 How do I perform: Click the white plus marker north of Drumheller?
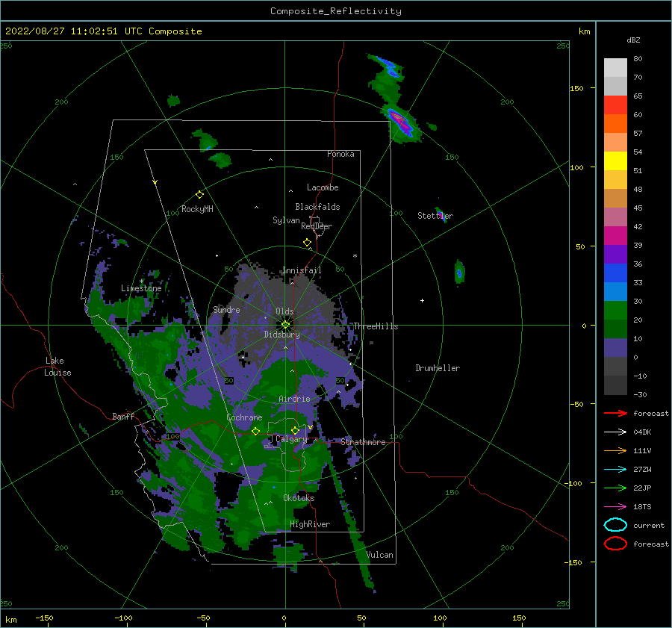click(x=422, y=300)
